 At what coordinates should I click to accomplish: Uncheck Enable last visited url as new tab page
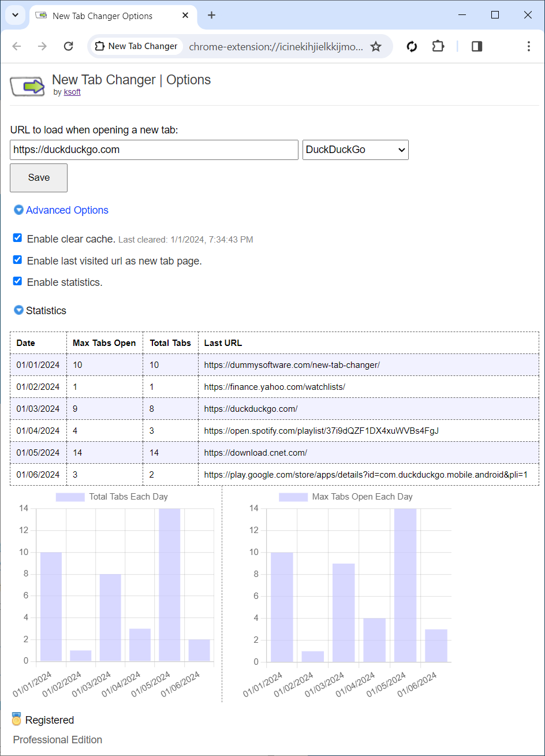[17, 260]
